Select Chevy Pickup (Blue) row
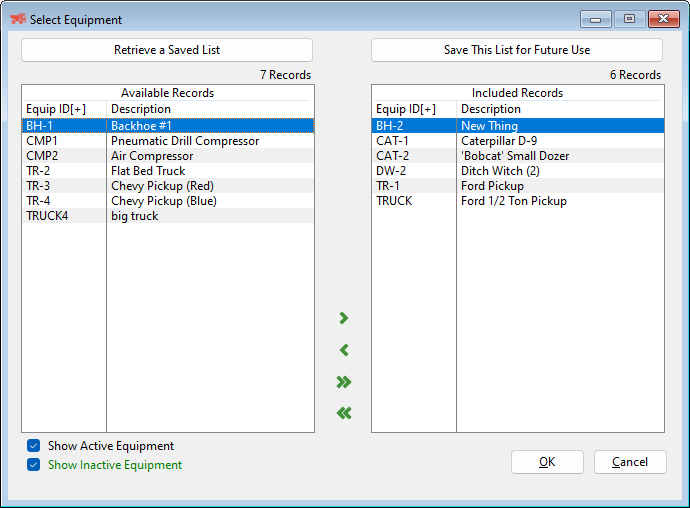Screen dimensions: 690x508 point(164,201)
